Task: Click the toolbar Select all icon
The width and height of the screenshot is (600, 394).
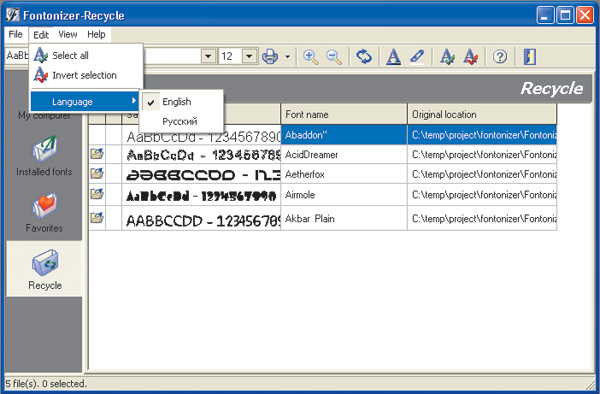Action: point(447,57)
